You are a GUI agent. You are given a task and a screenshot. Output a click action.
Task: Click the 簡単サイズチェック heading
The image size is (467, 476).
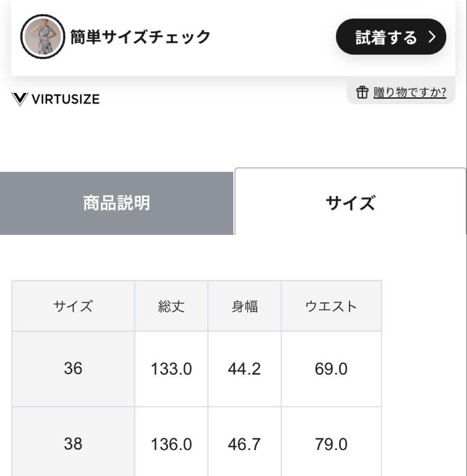coord(140,37)
